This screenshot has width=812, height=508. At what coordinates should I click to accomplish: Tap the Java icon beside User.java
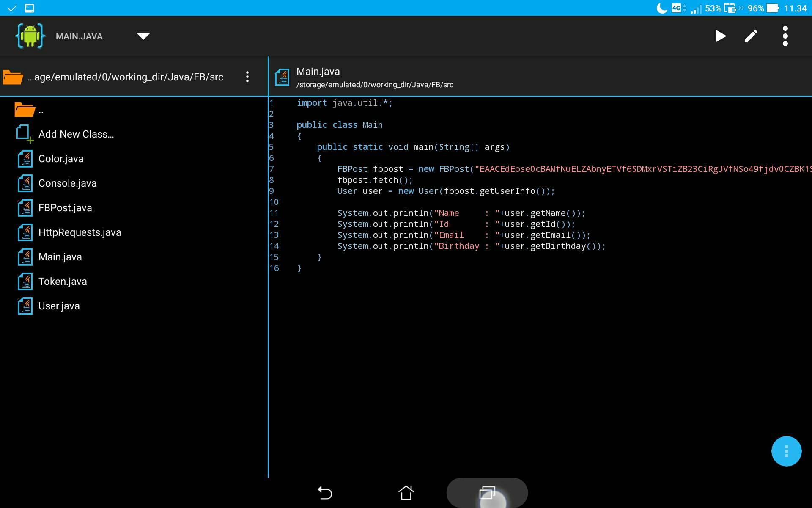[x=25, y=306]
